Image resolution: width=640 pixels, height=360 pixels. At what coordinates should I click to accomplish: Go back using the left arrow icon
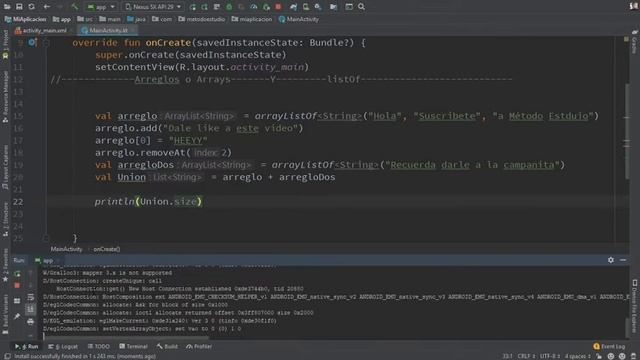tap(47, 7)
